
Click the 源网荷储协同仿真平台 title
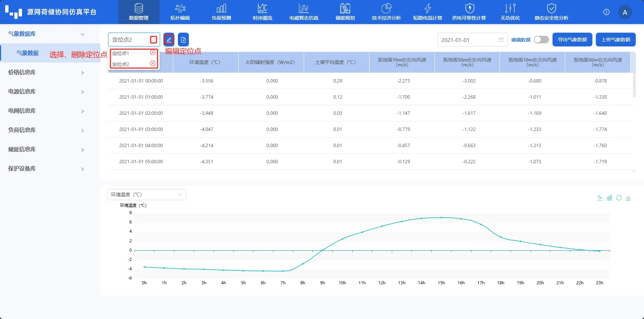(x=62, y=12)
